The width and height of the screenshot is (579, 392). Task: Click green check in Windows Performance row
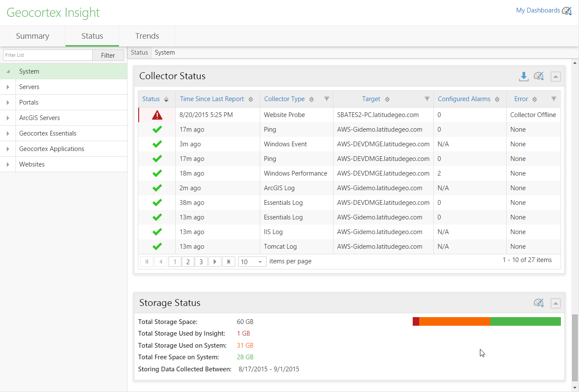pos(157,173)
